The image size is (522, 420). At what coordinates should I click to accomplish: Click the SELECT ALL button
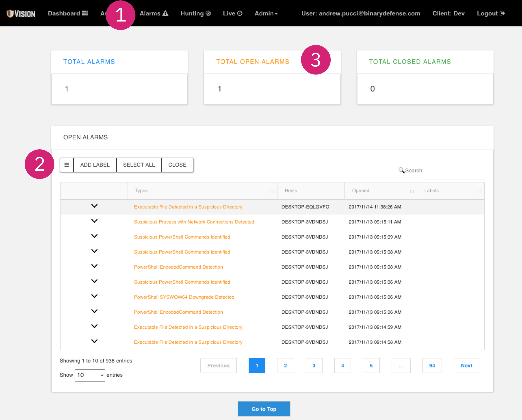tap(139, 165)
